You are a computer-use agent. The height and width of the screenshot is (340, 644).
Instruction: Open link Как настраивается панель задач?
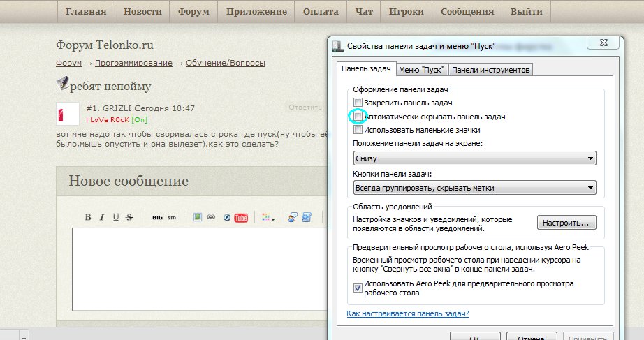(x=407, y=313)
